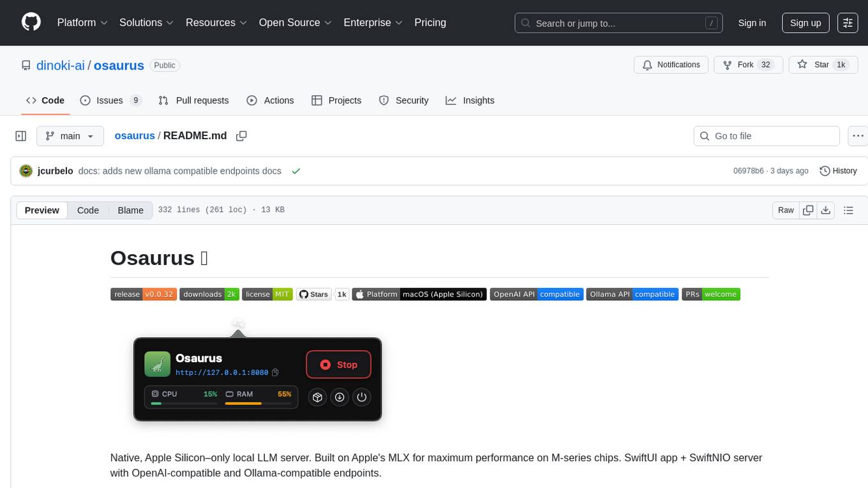The height and width of the screenshot is (488, 868).
Task: Open the Pricing page
Action: click(430, 22)
